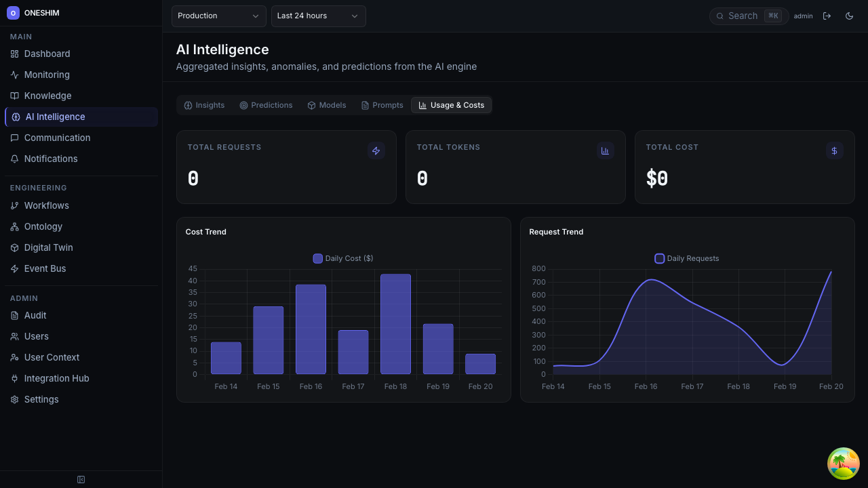The height and width of the screenshot is (488, 868).
Task: Open the Event Bus sidebar item
Action: click(45, 268)
